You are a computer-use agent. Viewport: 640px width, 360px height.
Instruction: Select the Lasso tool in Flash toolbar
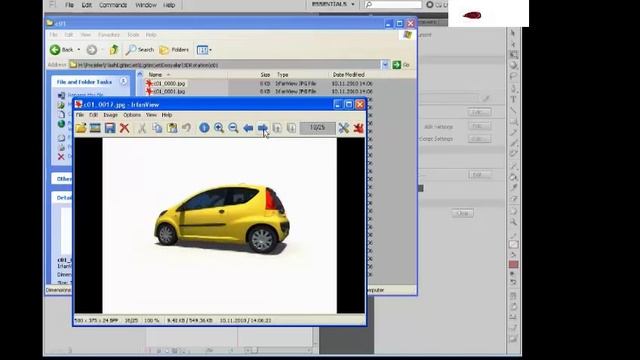pos(513,76)
